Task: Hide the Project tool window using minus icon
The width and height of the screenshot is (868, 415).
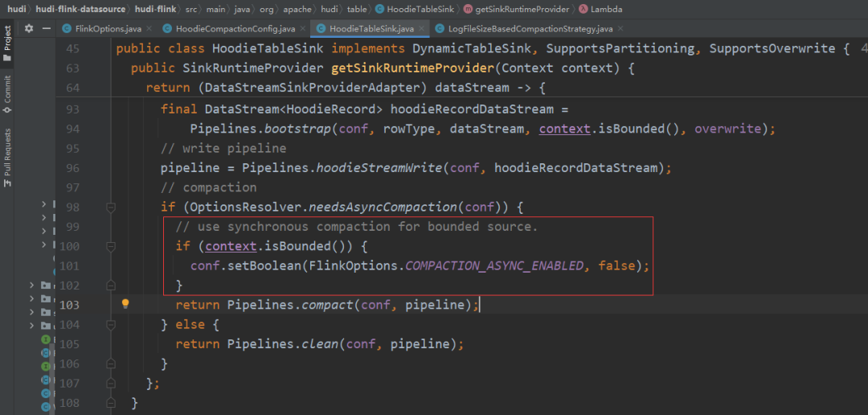Action: click(47, 28)
